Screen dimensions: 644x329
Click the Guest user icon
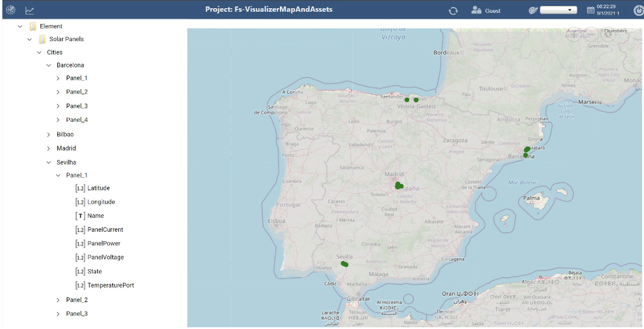click(477, 11)
